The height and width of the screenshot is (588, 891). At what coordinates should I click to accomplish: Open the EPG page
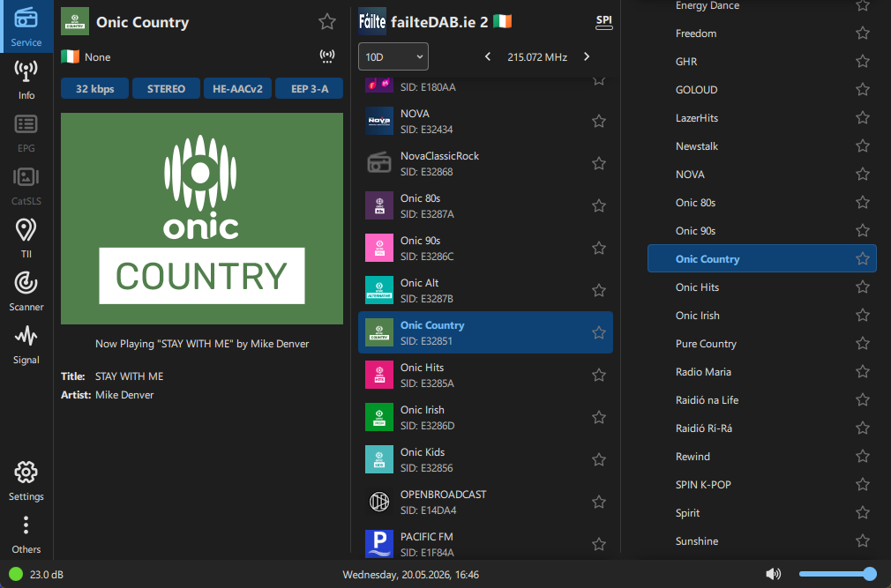(x=26, y=133)
